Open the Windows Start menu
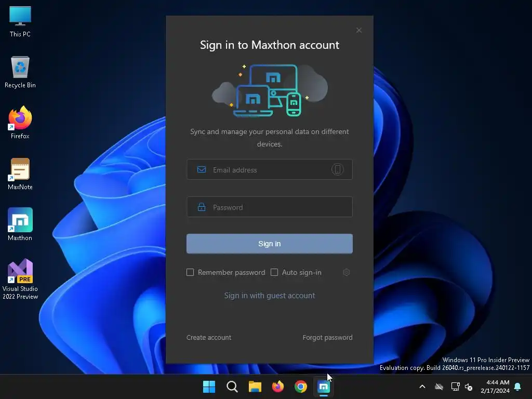532x399 pixels. coord(209,387)
